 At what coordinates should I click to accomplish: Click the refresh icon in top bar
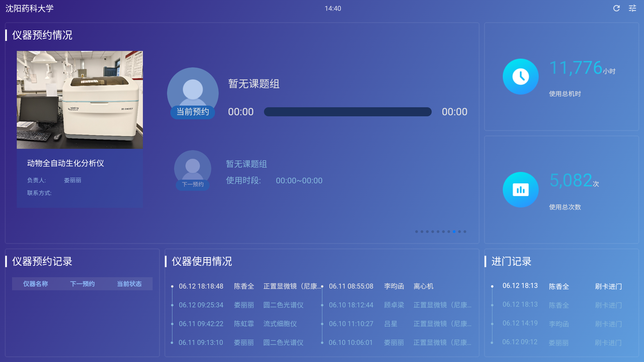616,8
